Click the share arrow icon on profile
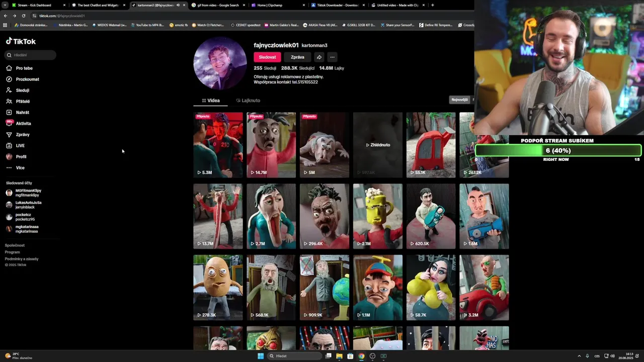 click(319, 57)
